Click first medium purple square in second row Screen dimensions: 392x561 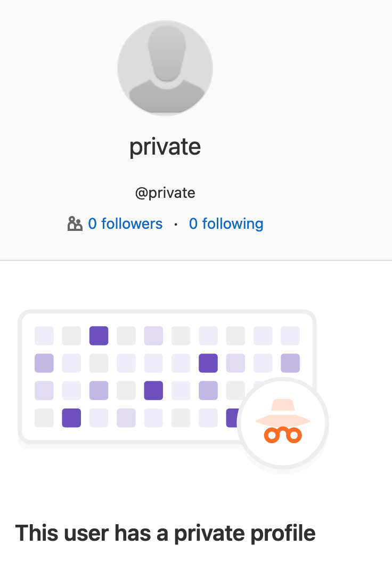44,363
